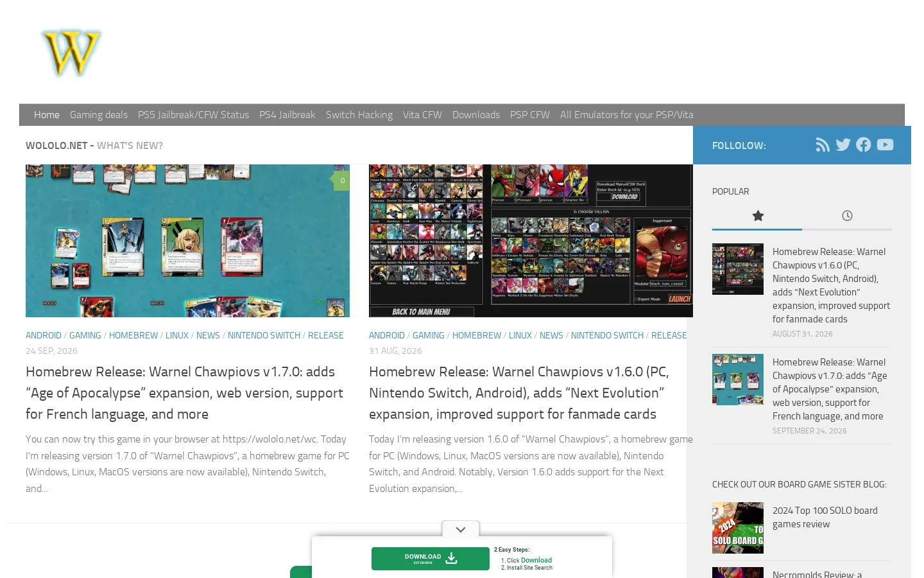Viewport: 924px width, 578px height.
Task: Open the Warnel Chawpiovs v1.7.0 article image
Action: [187, 241]
